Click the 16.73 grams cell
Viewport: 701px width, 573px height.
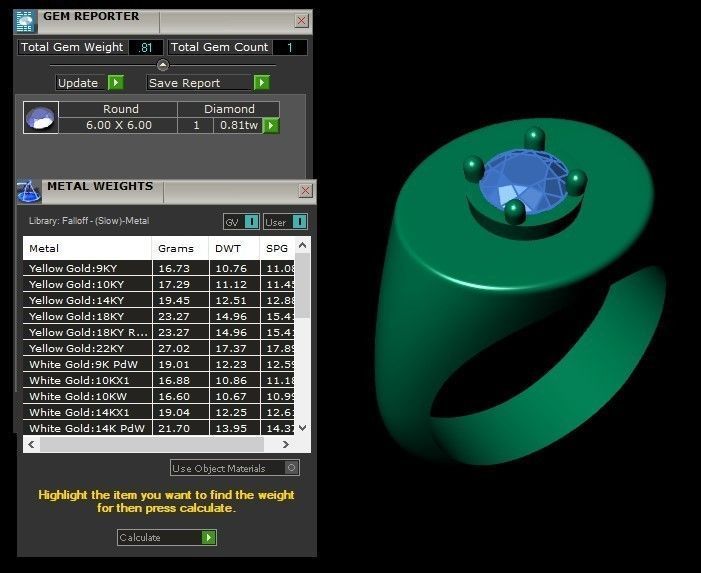coord(180,269)
